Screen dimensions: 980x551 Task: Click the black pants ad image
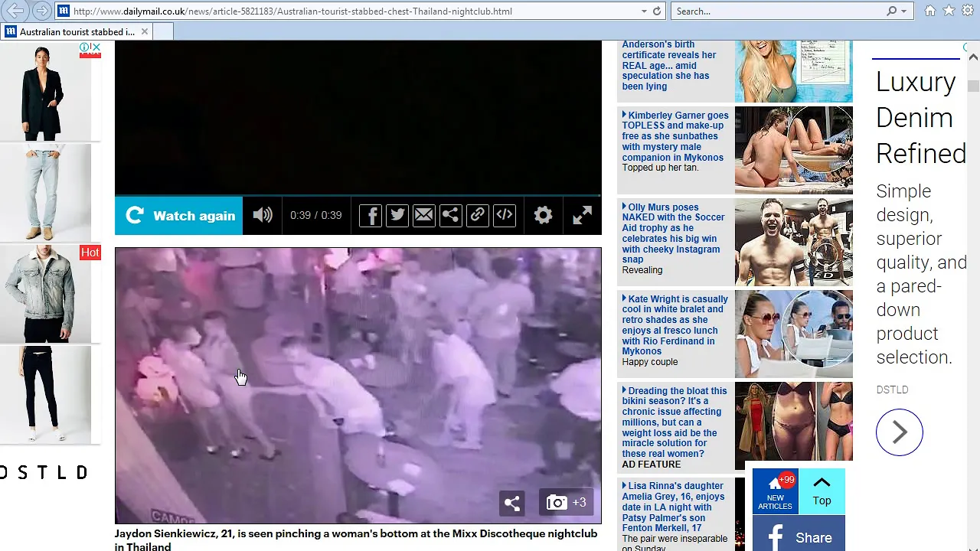click(x=45, y=395)
